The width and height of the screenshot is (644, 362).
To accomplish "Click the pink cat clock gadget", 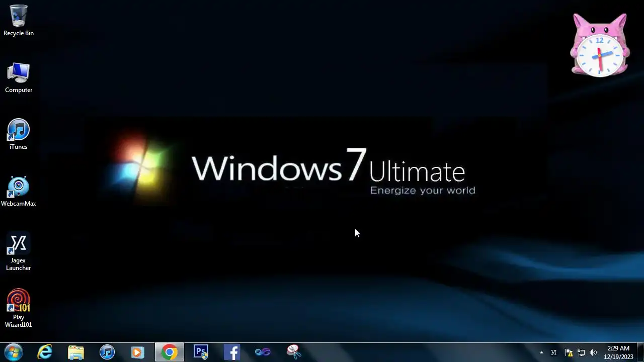I will [x=599, y=45].
